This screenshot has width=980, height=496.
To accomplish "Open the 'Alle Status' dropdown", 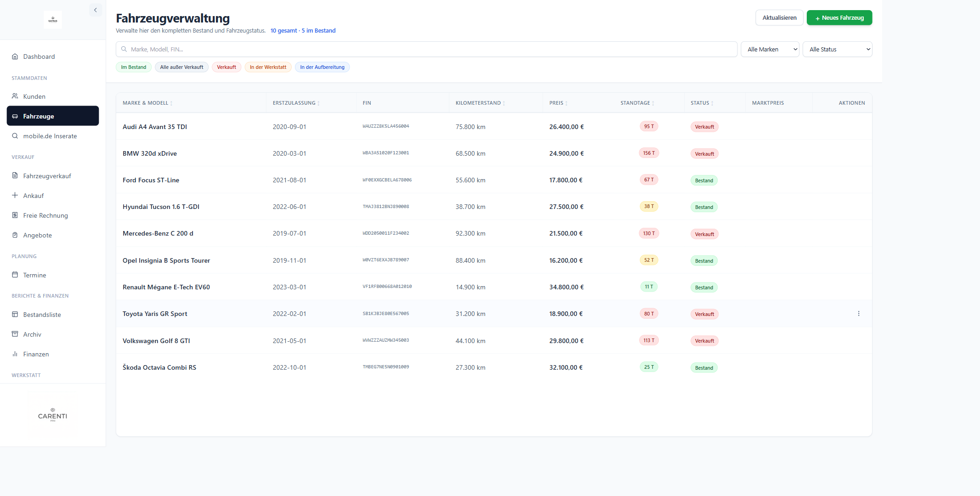I will (x=837, y=49).
